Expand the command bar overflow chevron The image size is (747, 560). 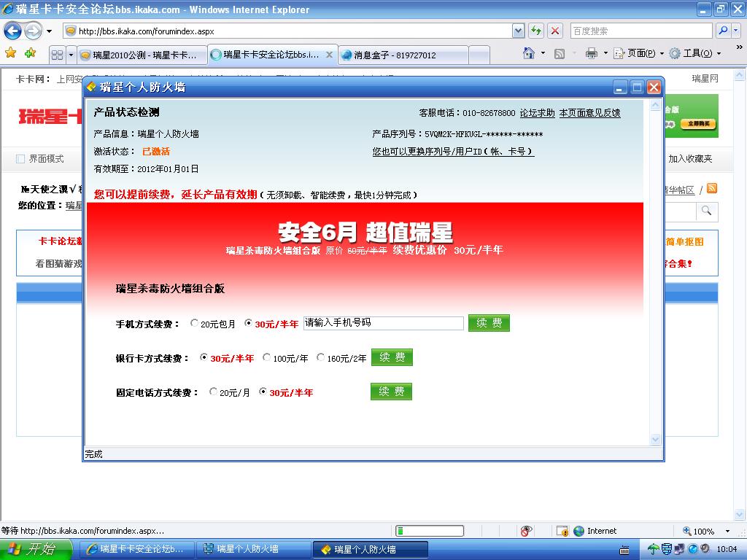click(x=739, y=47)
